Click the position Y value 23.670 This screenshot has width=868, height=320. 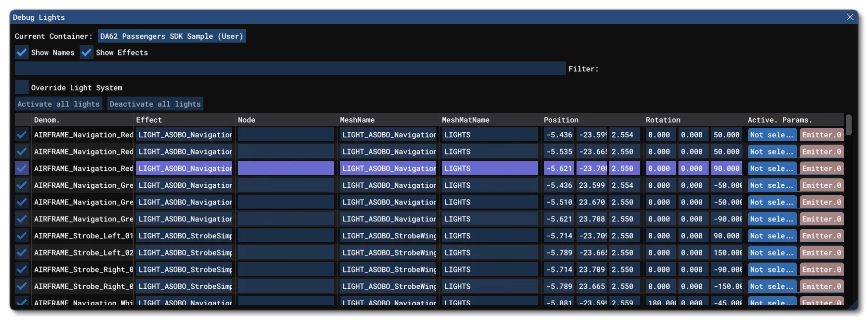pyautogui.click(x=592, y=202)
